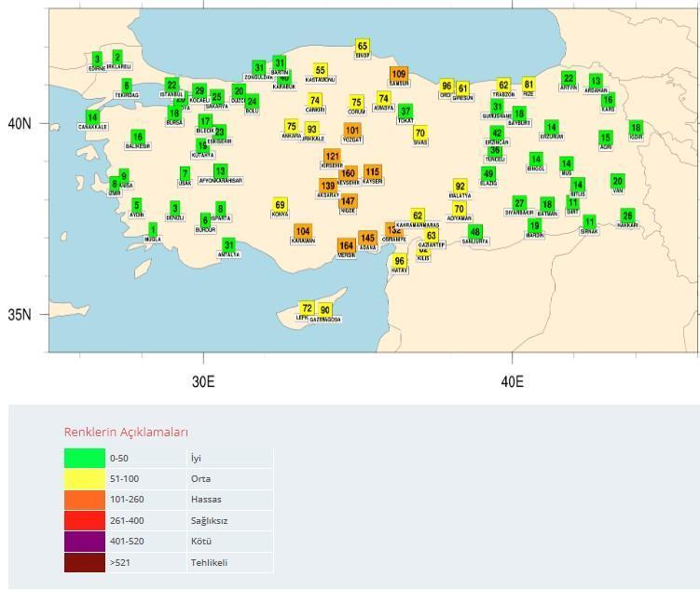Select the orange 101-260 legend swatch

84,500
